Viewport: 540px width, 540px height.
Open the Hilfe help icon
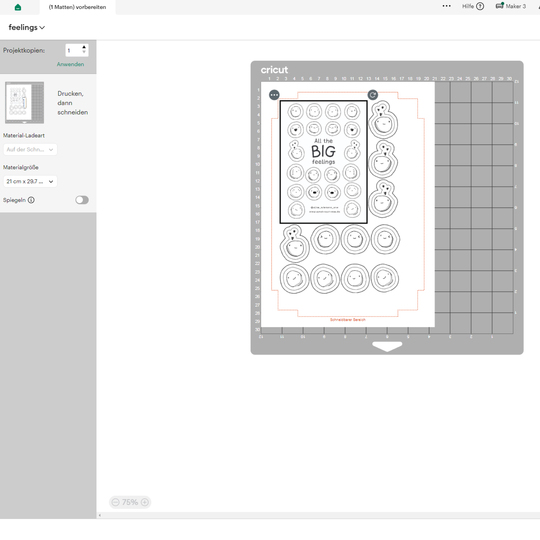(x=480, y=6)
